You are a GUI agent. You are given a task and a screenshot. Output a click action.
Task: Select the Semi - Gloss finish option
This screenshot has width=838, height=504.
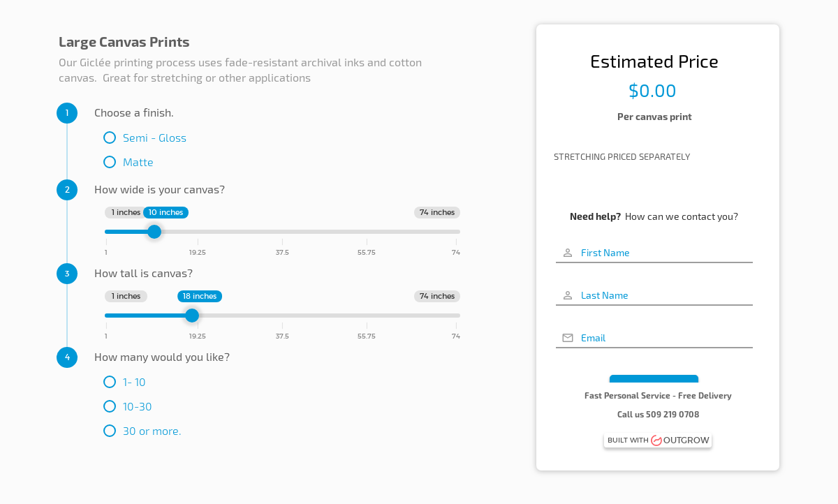[145, 138]
